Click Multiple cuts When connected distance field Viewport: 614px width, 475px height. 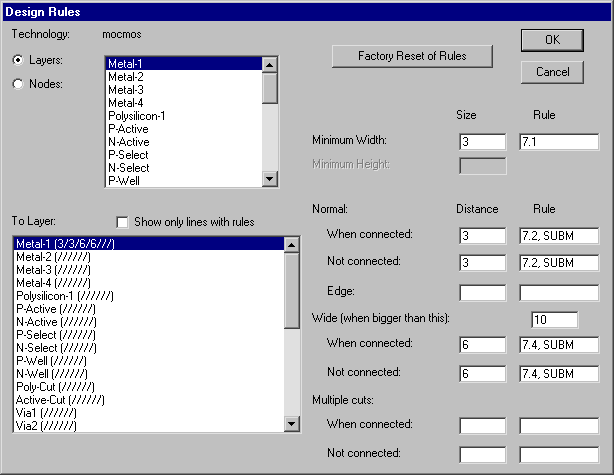(482, 426)
